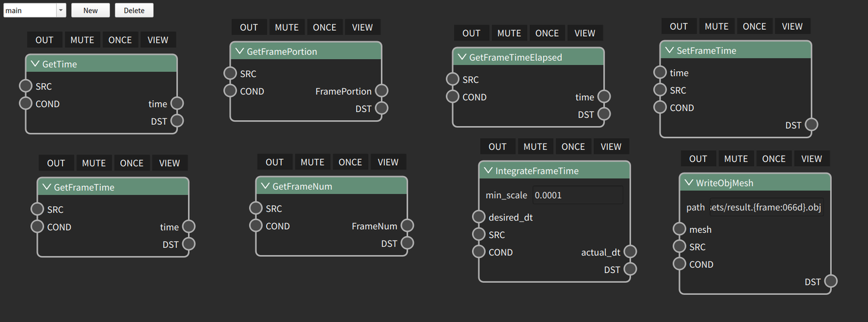Click the FrameNum output socket circle
This screenshot has height=322, width=868.
pos(407,226)
